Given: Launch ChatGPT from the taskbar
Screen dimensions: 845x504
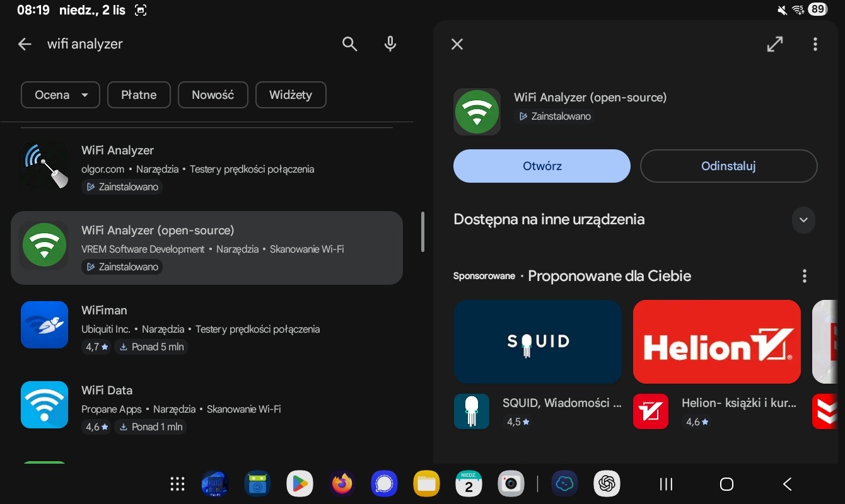Looking at the screenshot, I should pos(607,484).
